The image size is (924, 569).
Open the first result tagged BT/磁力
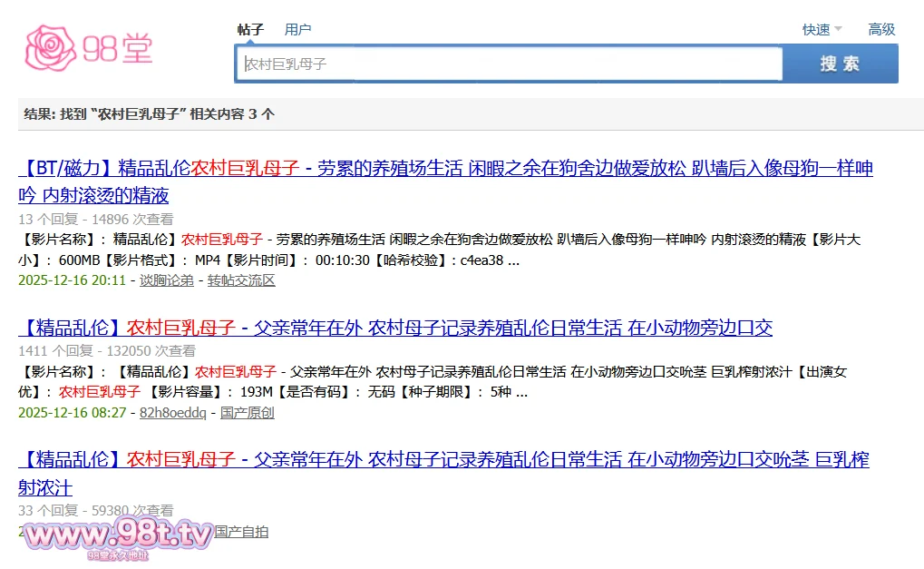click(444, 169)
